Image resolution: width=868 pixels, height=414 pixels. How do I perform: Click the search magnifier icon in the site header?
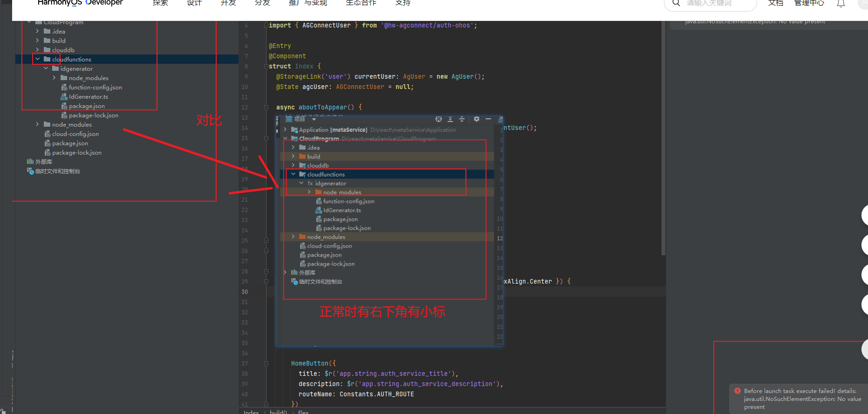pyautogui.click(x=676, y=3)
